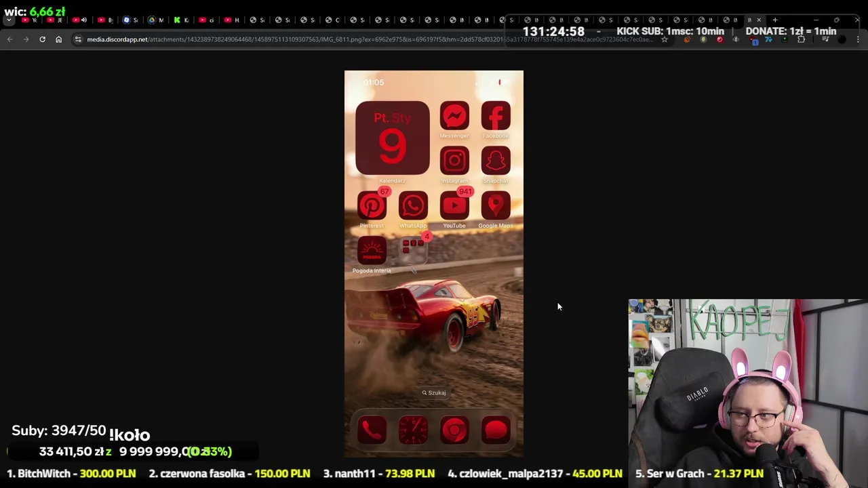Click the 'BitchWitch - 300.00 PLN' donor entry
The width and height of the screenshot is (868, 488).
coord(72,474)
